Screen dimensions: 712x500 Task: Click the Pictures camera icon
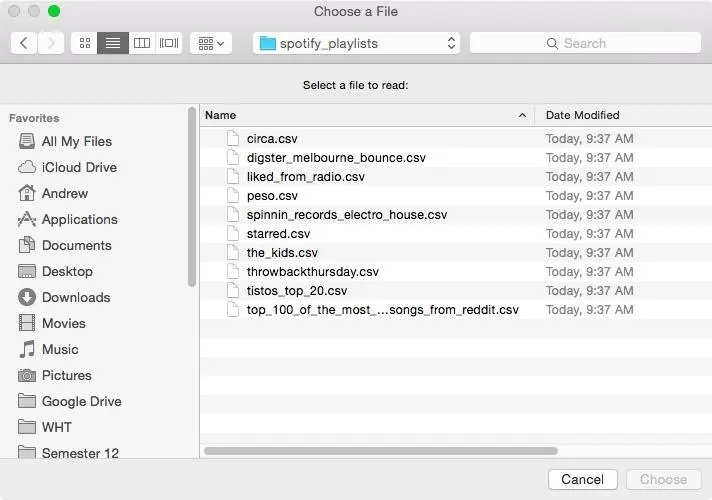(27, 375)
